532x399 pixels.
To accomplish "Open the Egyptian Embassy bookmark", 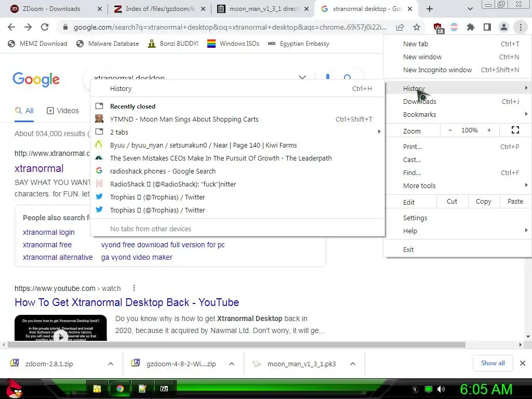I will tap(299, 44).
